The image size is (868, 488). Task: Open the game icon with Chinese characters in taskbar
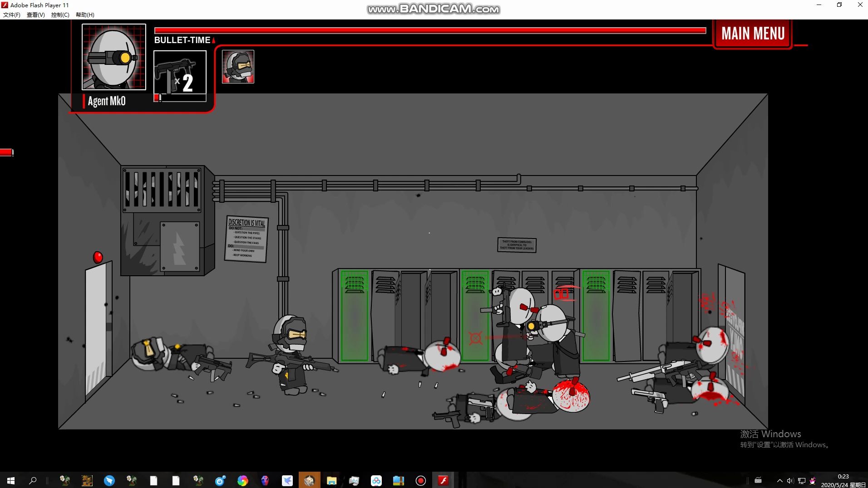87,480
